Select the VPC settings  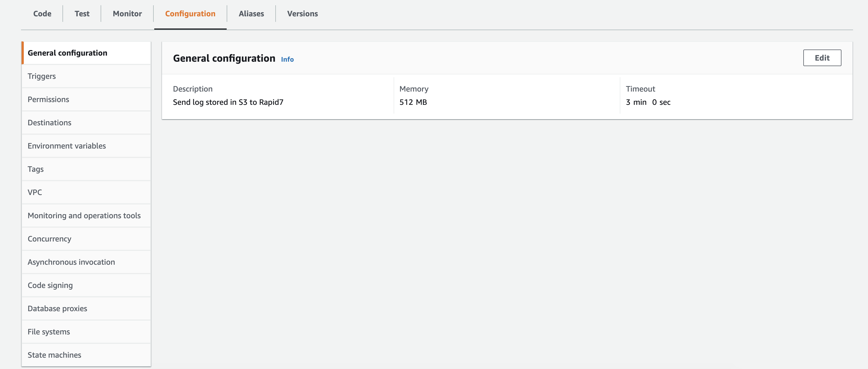coord(35,192)
